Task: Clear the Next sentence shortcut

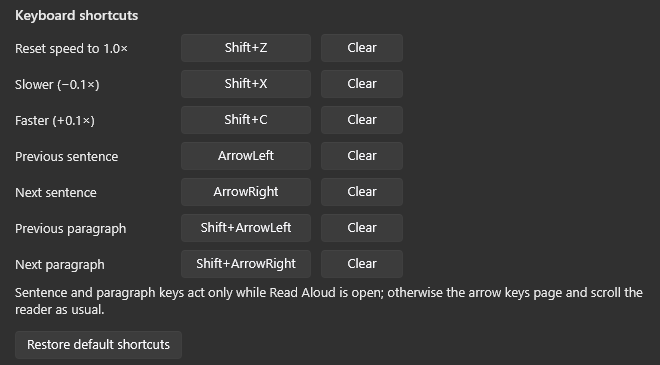Action: pyautogui.click(x=362, y=192)
